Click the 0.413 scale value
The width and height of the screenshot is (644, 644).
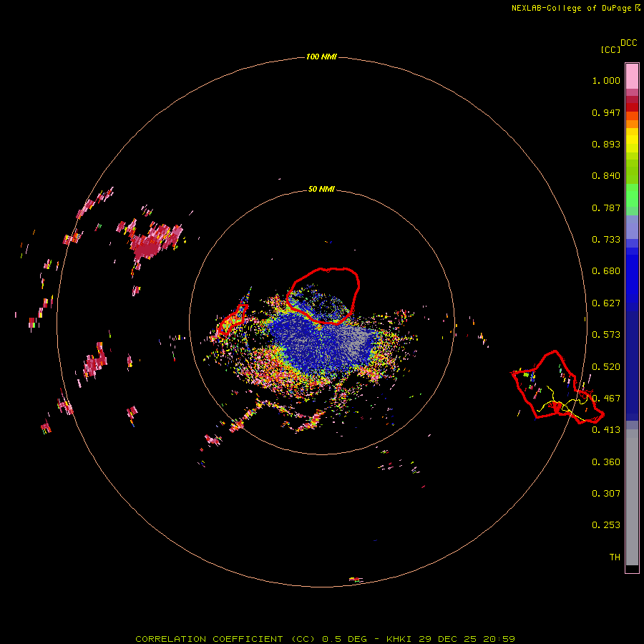tap(606, 430)
